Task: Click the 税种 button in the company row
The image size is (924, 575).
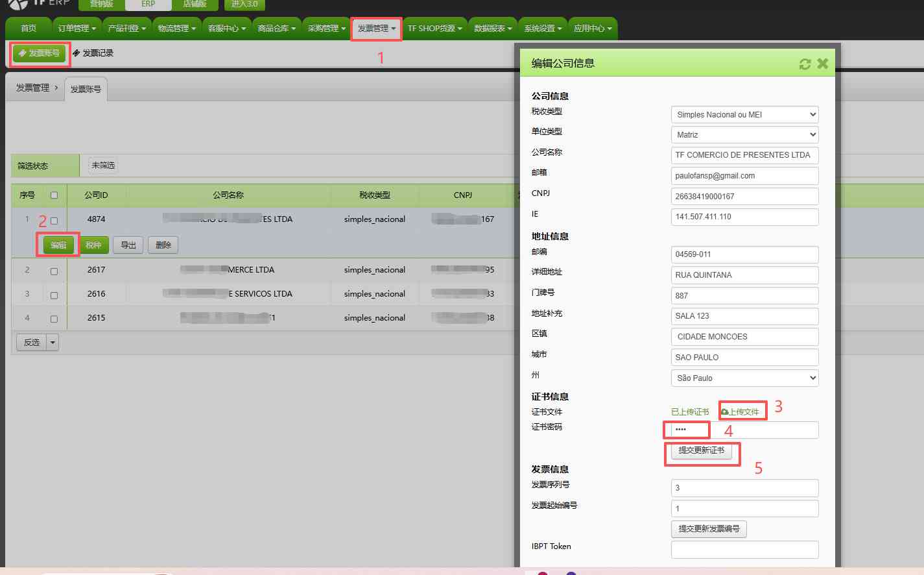Action: click(x=94, y=245)
